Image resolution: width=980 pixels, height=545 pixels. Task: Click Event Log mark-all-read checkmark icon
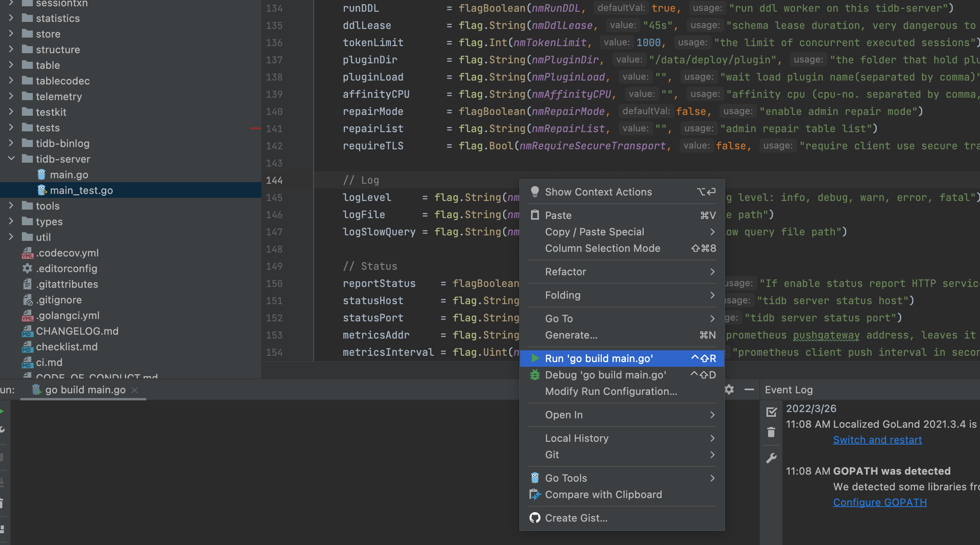[x=771, y=412]
